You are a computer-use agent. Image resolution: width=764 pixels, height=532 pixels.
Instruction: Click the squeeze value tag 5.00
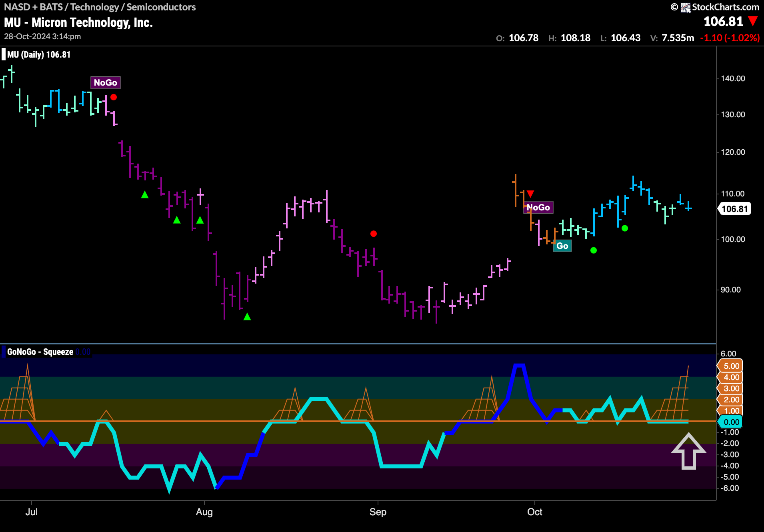coord(730,366)
